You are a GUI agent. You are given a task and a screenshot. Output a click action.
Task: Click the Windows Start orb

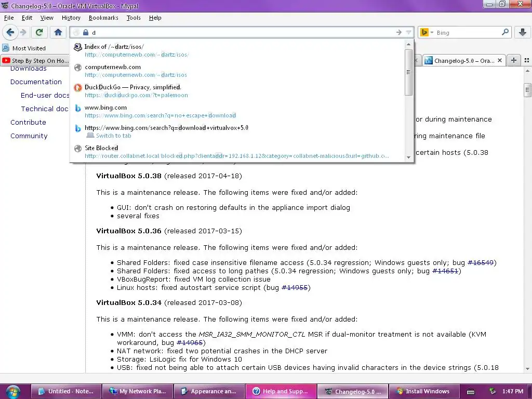click(x=12, y=392)
